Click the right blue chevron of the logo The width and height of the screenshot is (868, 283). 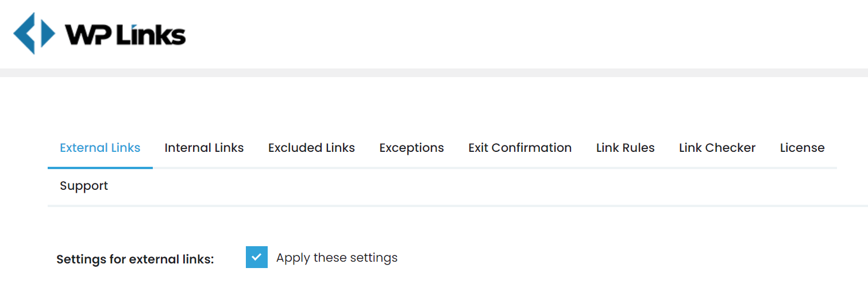tap(47, 33)
